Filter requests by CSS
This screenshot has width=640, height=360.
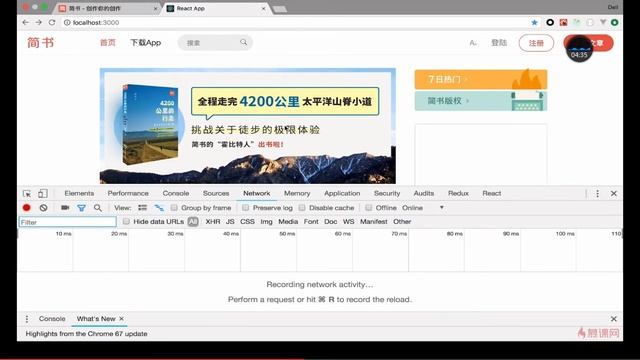tap(247, 222)
